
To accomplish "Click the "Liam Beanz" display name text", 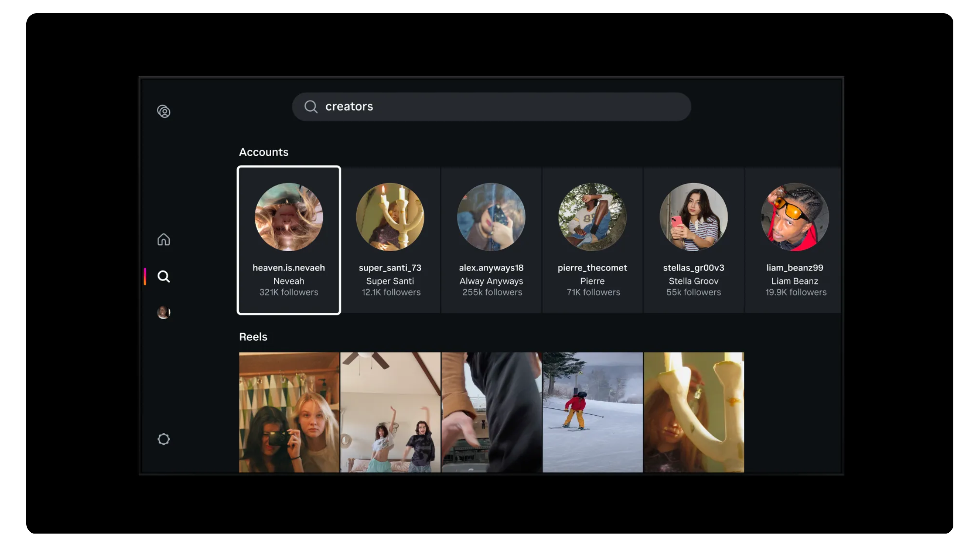I will (x=794, y=281).
